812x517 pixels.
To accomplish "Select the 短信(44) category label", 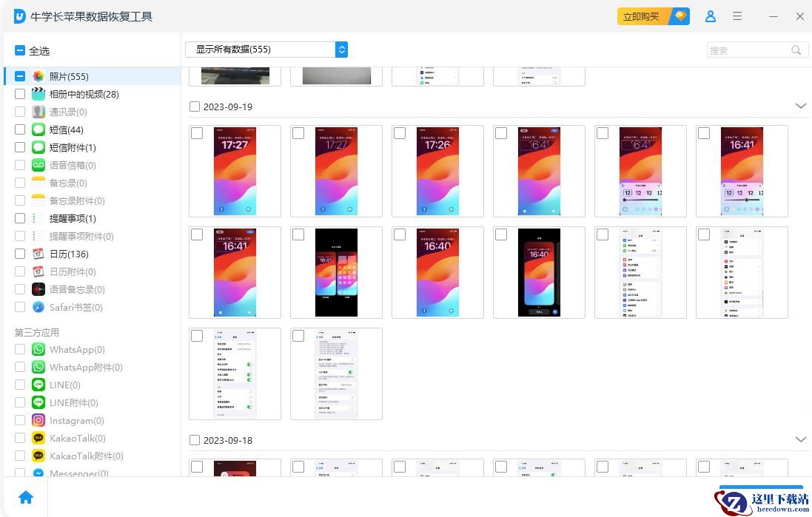I will coord(67,130).
